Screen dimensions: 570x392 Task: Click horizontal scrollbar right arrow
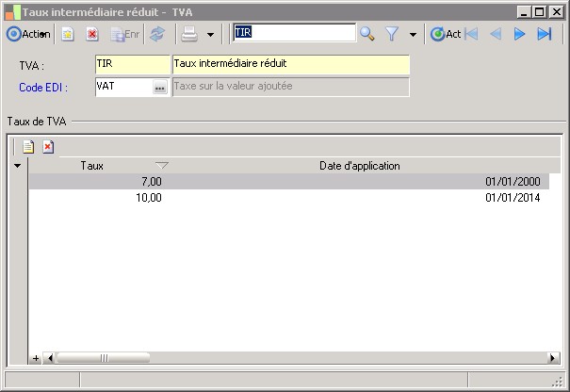pyautogui.click(x=553, y=358)
